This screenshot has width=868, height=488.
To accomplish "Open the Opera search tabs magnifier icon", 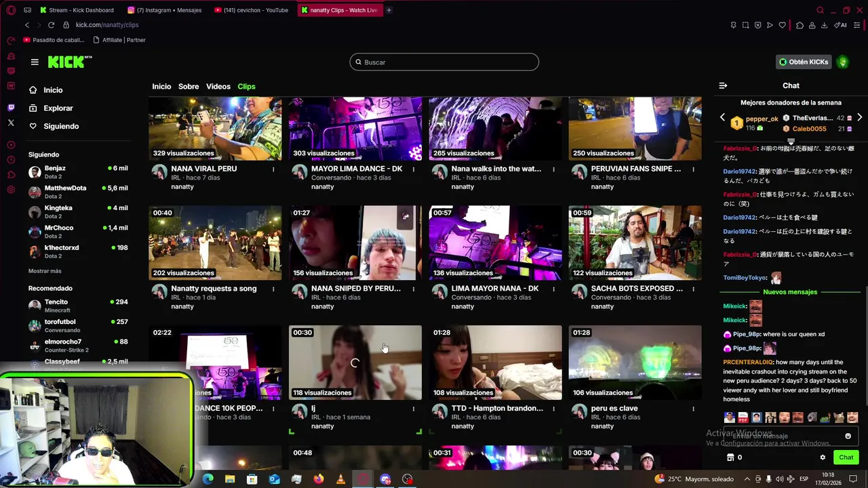I will 820,10.
